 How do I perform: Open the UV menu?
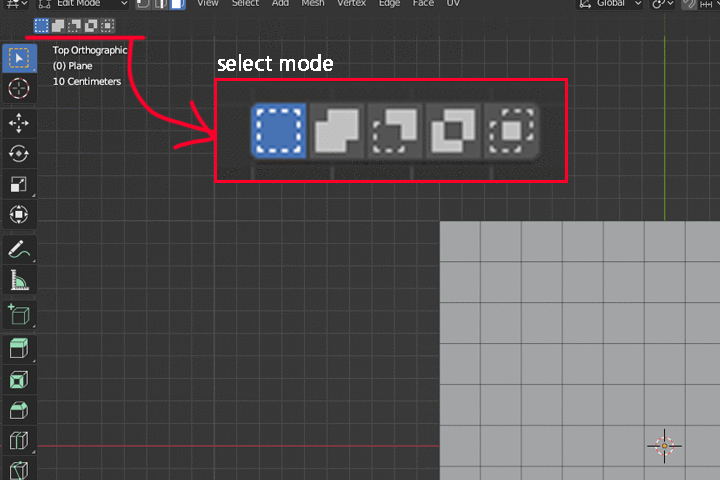point(453,3)
